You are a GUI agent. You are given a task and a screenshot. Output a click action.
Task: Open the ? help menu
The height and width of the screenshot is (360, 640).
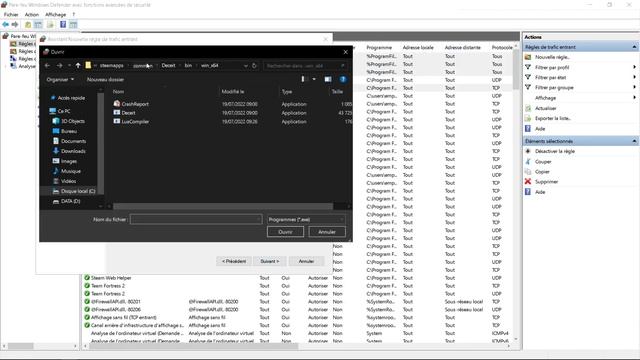pyautogui.click(x=73, y=15)
